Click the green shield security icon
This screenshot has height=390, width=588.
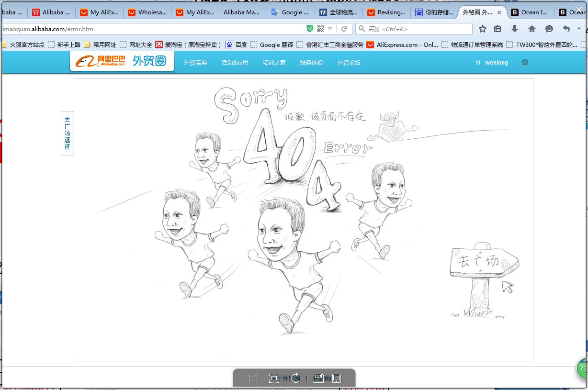coord(310,29)
